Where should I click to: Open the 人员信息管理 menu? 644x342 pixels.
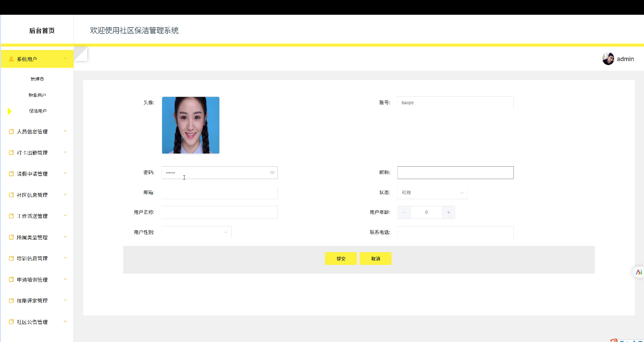tap(37, 131)
